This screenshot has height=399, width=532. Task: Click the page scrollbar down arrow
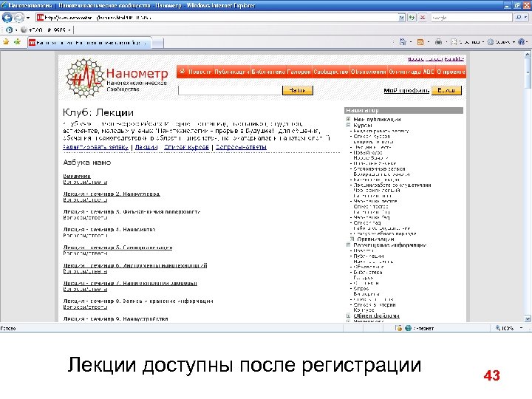point(528,318)
